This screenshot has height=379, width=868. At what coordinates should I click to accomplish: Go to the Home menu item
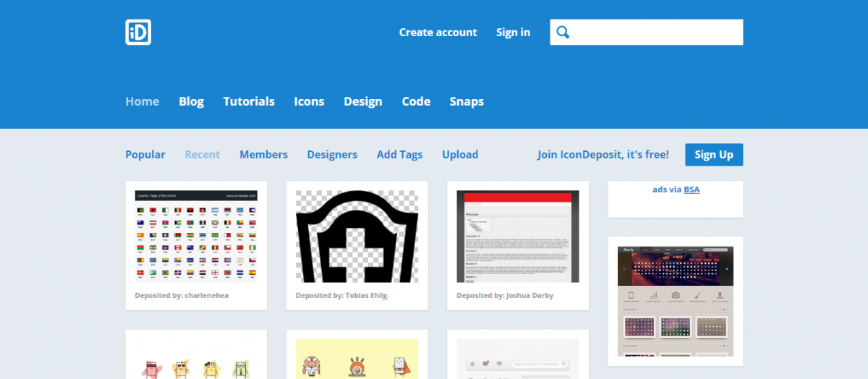[142, 101]
